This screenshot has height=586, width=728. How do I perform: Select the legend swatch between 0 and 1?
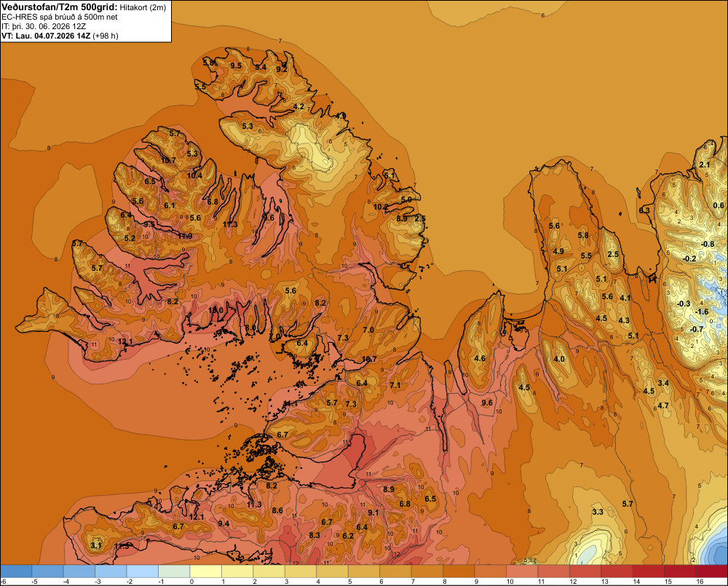(x=206, y=571)
